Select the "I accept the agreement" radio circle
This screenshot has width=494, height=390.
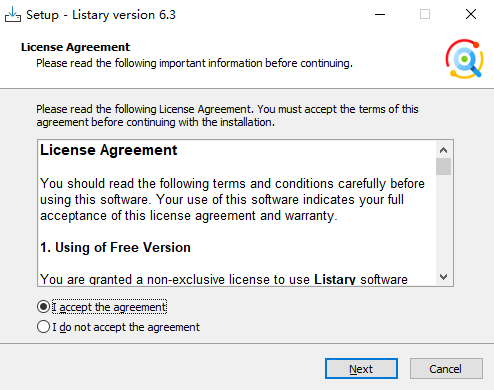tap(43, 307)
